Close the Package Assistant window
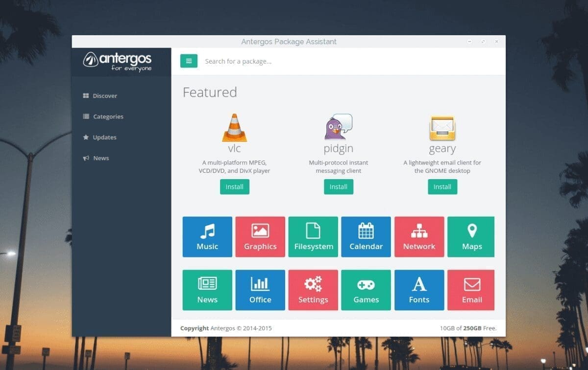Image resolution: width=588 pixels, height=370 pixels. [497, 42]
